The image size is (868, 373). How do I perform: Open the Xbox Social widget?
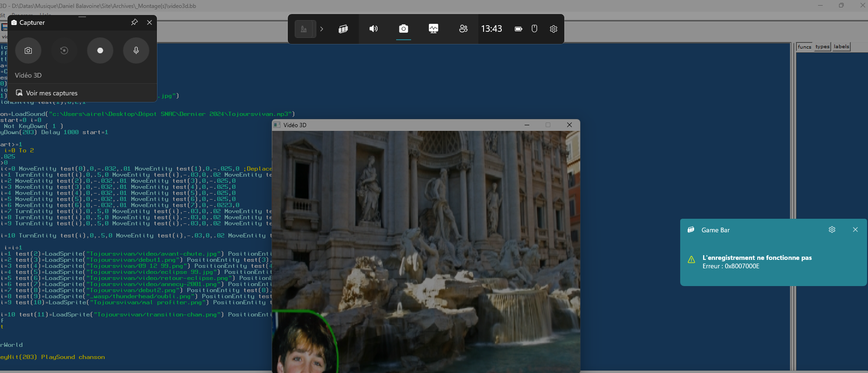pos(463,29)
